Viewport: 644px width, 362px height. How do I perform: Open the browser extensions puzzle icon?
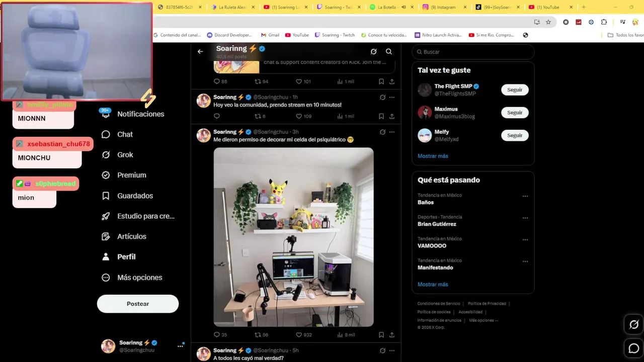(x=604, y=22)
